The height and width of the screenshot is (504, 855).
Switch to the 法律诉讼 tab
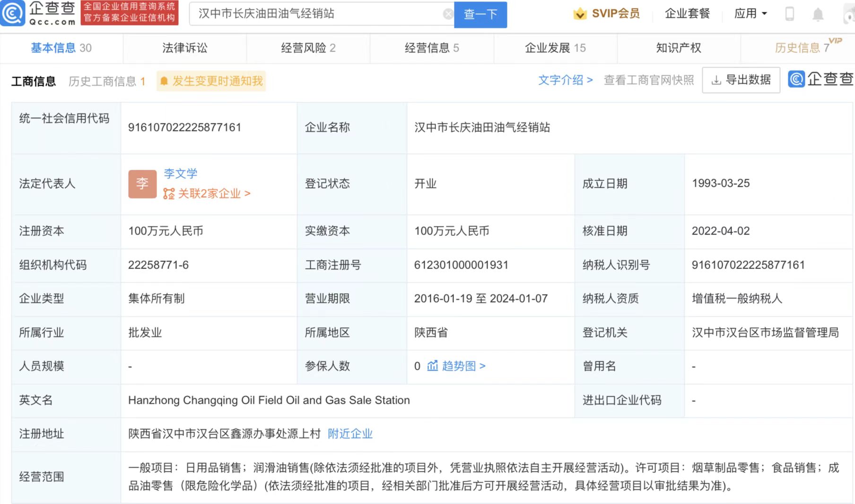pos(184,48)
